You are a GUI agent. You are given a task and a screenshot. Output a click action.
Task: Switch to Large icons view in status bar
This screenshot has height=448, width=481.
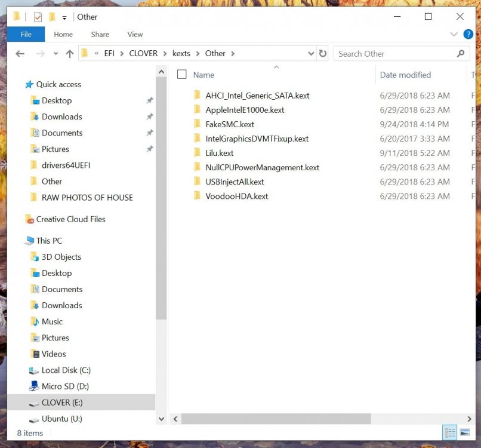465,433
